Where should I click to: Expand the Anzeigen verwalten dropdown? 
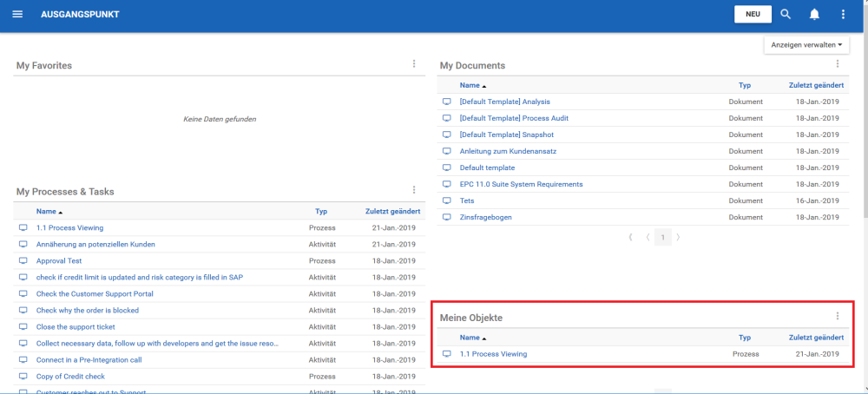[x=806, y=44]
